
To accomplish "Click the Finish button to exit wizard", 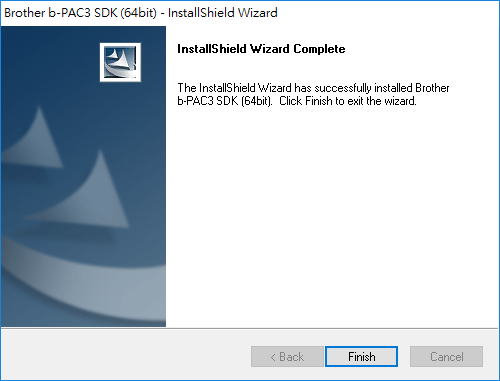I will click(361, 356).
